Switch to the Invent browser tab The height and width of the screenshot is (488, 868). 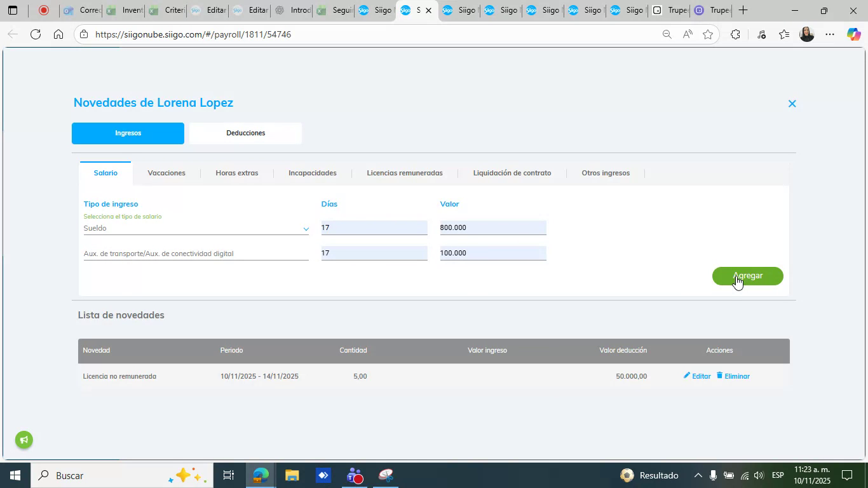(123, 10)
